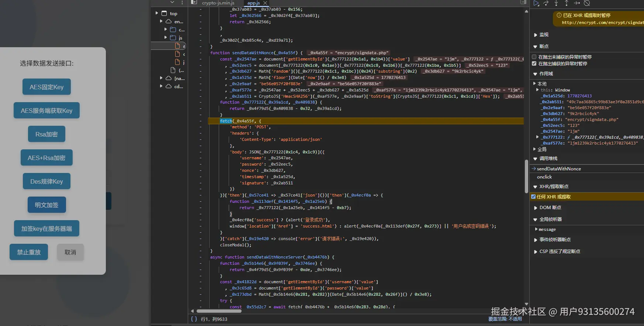This screenshot has width=644, height=326.
Task: Click the step over function icon
Action: 546,3
